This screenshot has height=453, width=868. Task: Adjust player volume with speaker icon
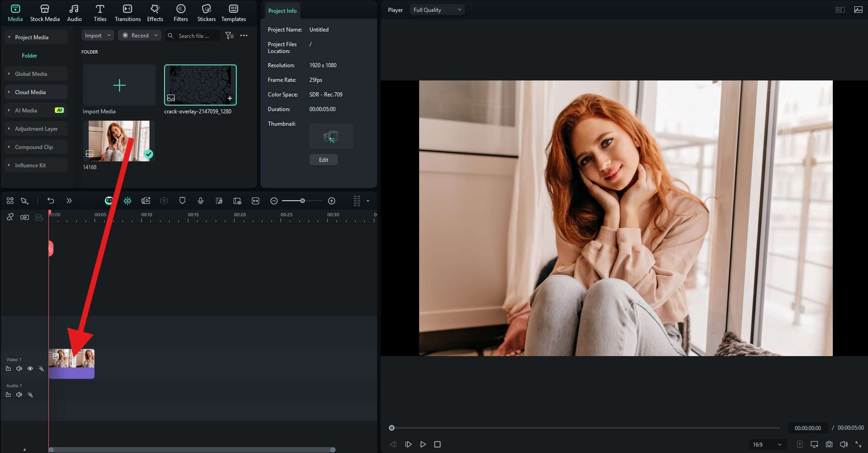point(844,444)
